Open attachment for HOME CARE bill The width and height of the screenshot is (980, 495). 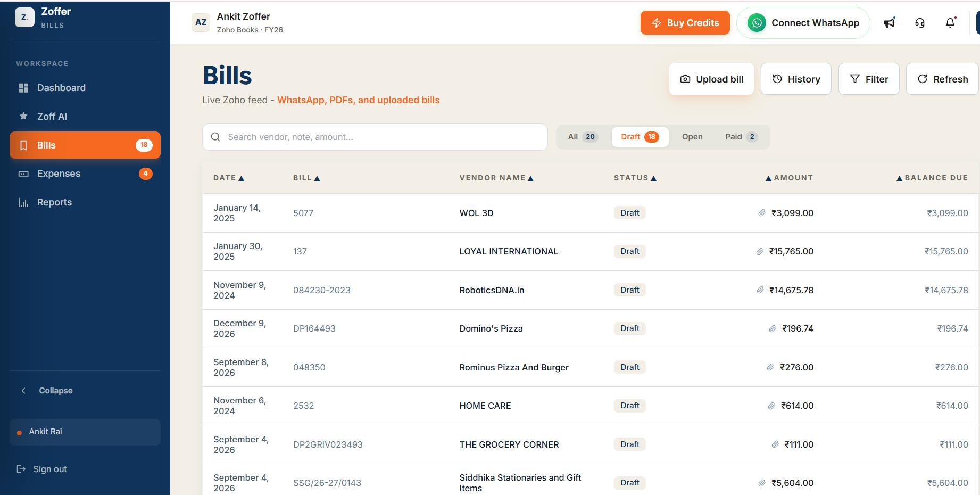[x=771, y=406]
